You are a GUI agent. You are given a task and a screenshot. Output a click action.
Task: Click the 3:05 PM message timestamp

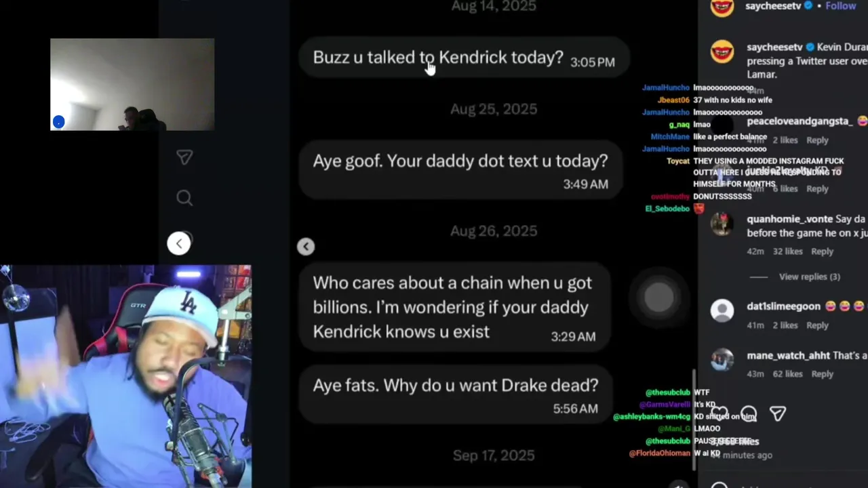pos(593,62)
